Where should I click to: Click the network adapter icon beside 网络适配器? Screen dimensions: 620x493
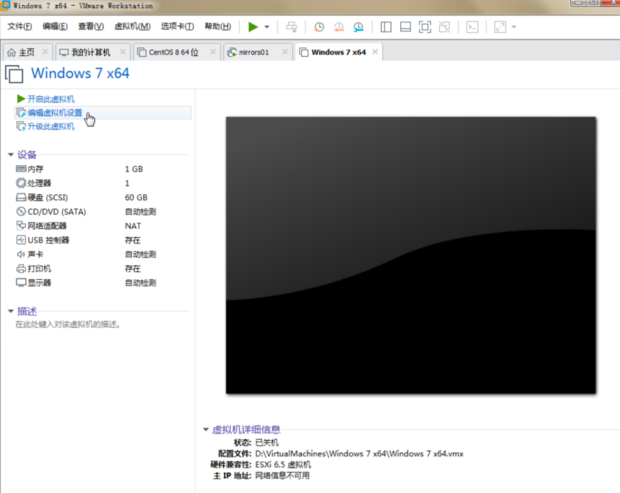[21, 225]
